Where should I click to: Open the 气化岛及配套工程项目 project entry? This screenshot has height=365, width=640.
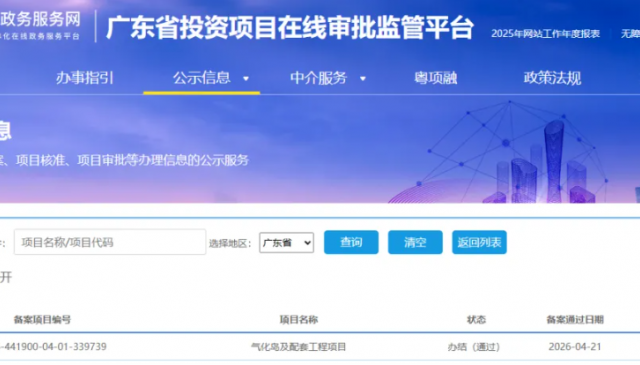click(298, 347)
